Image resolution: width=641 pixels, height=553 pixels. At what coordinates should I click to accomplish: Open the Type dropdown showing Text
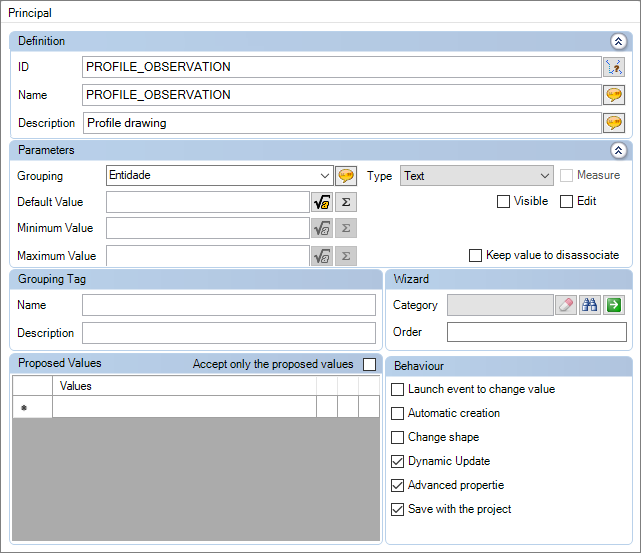pyautogui.click(x=477, y=176)
